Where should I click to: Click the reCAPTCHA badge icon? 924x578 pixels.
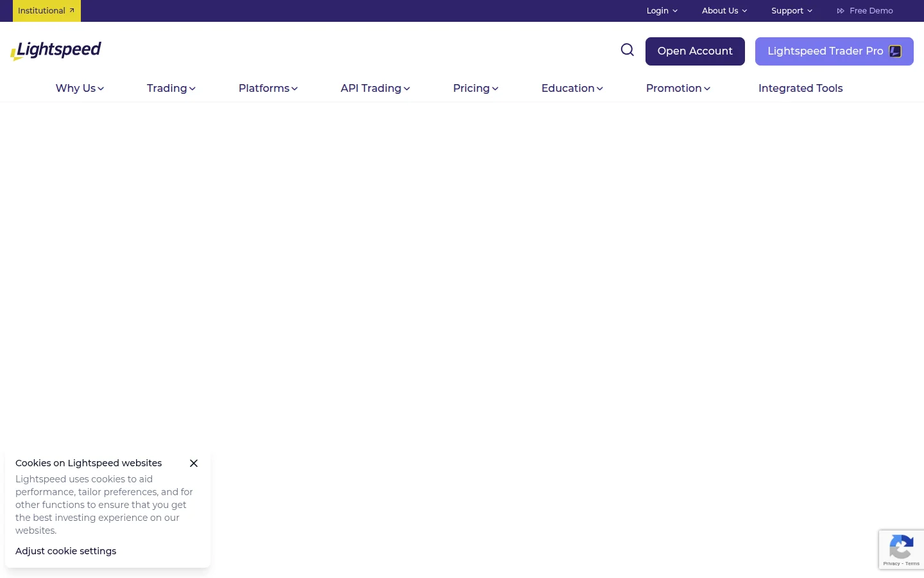click(x=901, y=548)
